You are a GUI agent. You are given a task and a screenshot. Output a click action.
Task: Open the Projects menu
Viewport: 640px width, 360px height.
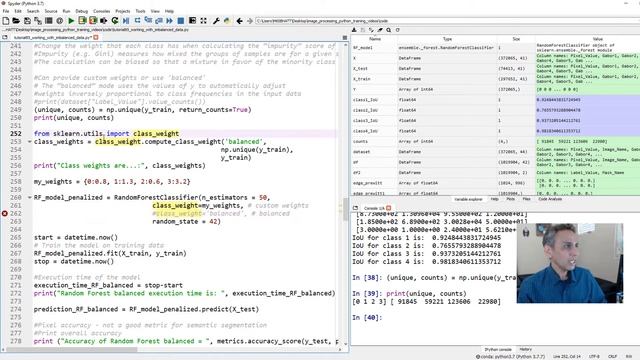tap(122, 11)
